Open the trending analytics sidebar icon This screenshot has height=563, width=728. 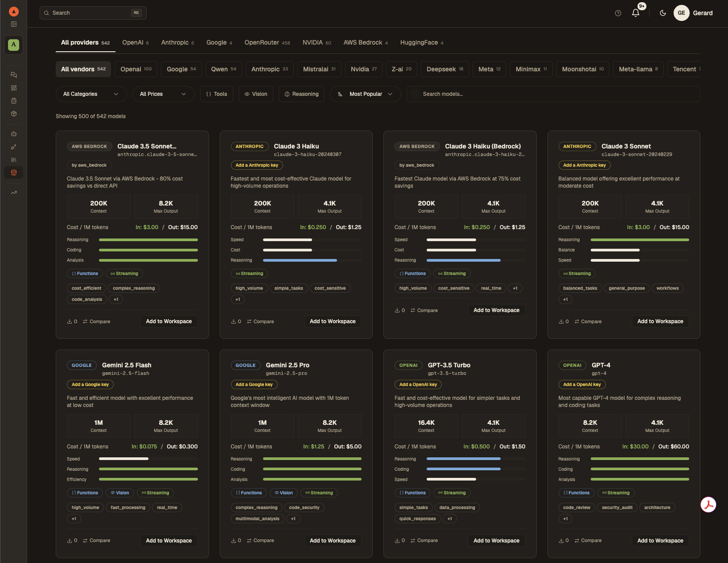point(14,193)
